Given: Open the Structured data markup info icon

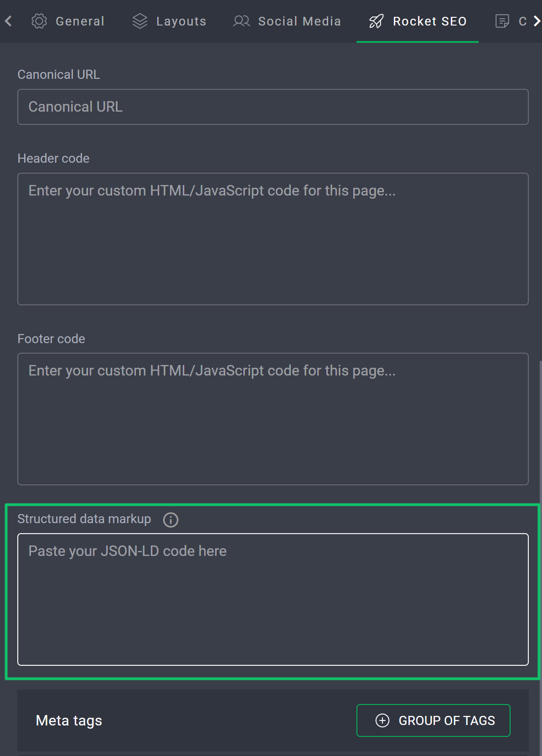Looking at the screenshot, I should click(170, 519).
